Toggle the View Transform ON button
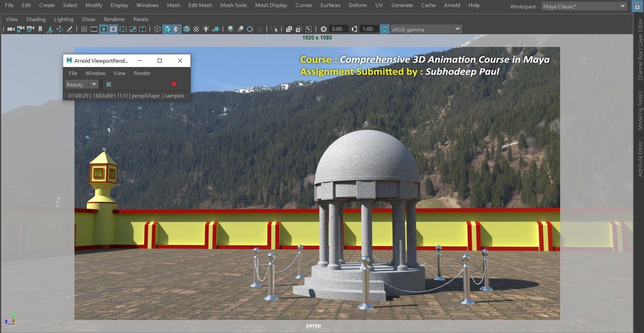The height and width of the screenshot is (333, 644). 384,29
